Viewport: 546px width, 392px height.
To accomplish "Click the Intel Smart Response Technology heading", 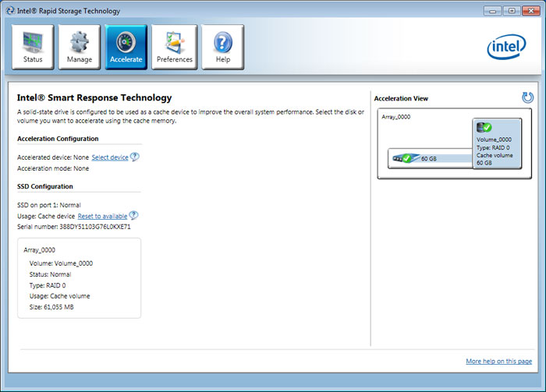I will (94, 97).
